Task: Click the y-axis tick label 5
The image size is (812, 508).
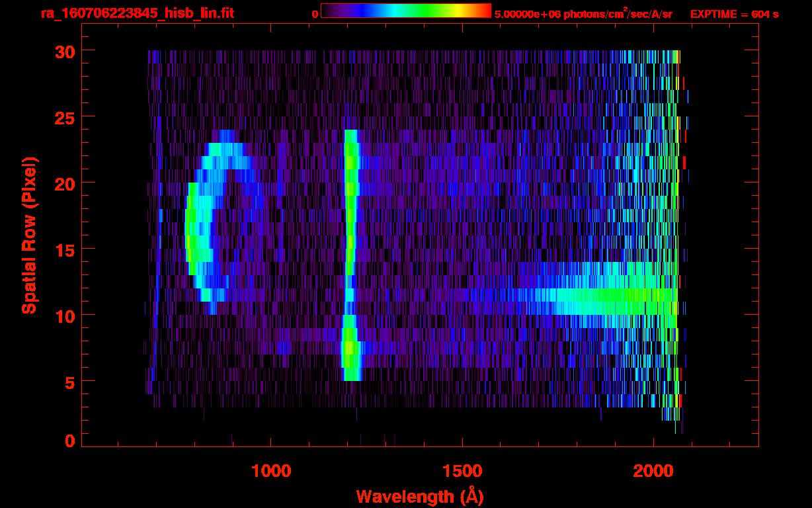Action: 70,382
